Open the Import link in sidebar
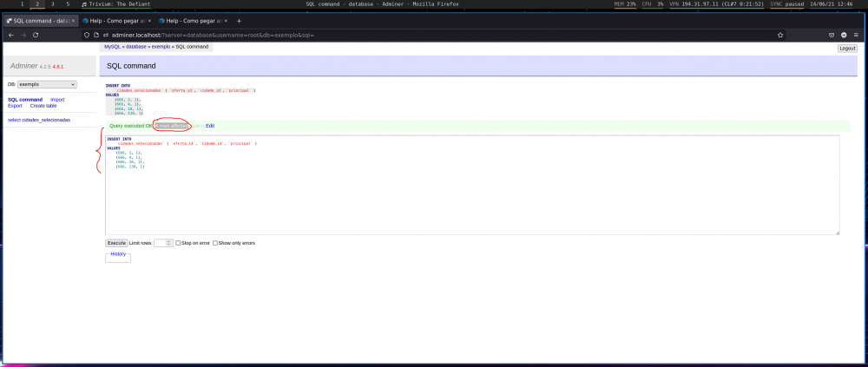Viewport: 868px width, 367px height. point(57,100)
